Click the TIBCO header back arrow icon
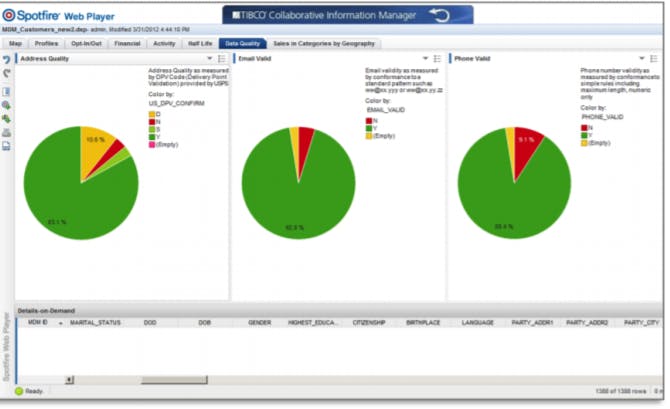The height and width of the screenshot is (409, 670). coord(440,15)
